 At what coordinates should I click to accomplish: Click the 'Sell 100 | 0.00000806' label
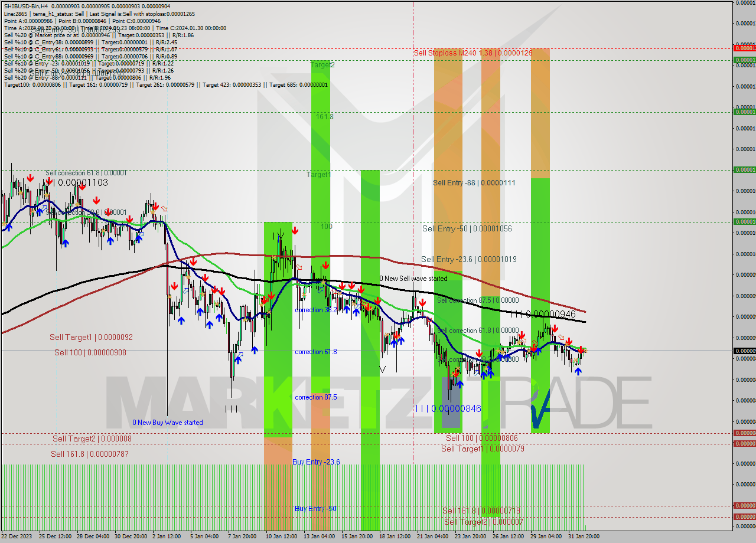[482, 438]
